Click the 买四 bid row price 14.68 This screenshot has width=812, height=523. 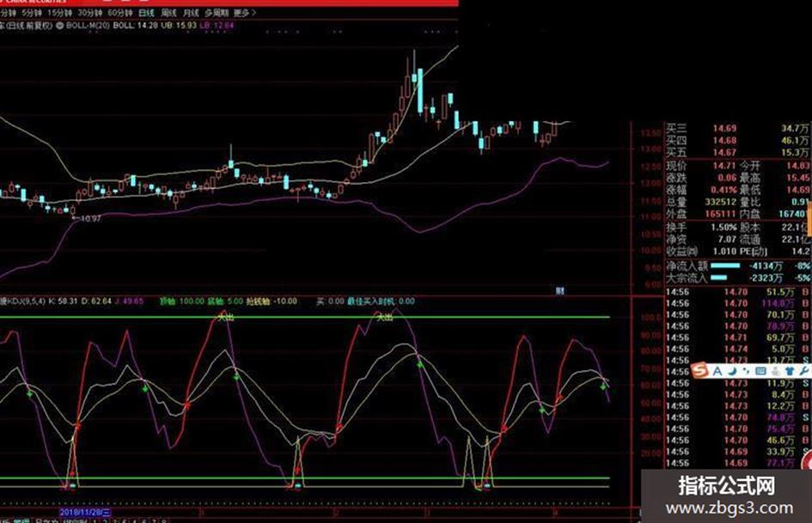tap(724, 140)
